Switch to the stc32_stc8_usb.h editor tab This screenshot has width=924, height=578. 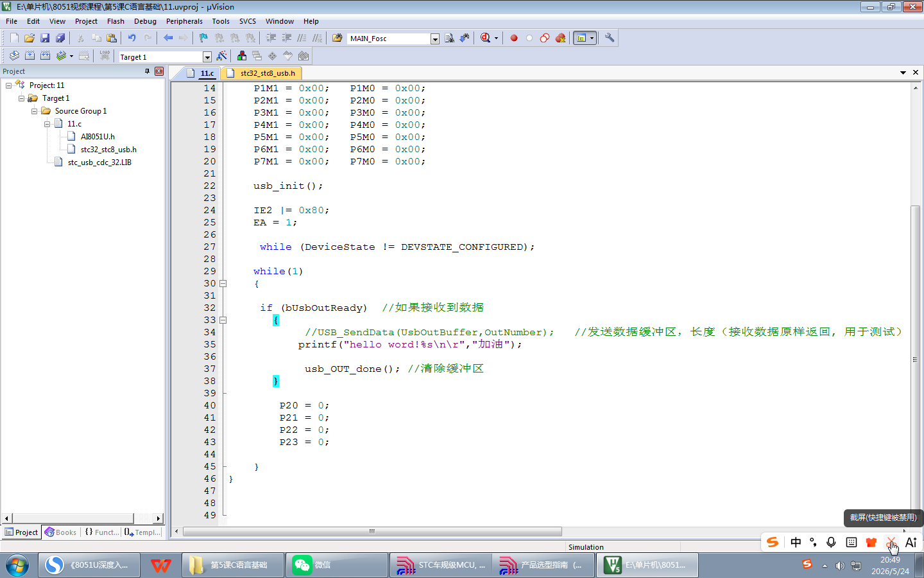point(262,73)
